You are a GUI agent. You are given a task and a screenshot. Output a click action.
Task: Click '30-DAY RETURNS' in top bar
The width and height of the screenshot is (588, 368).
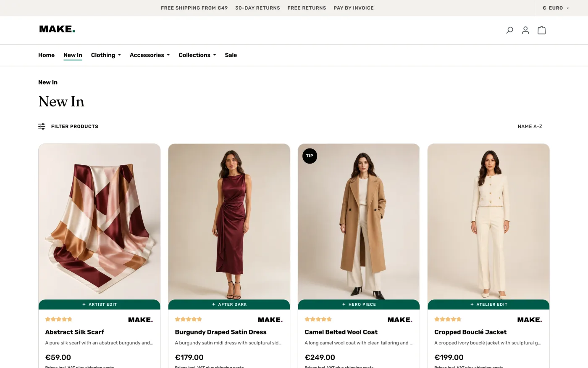[258, 8]
